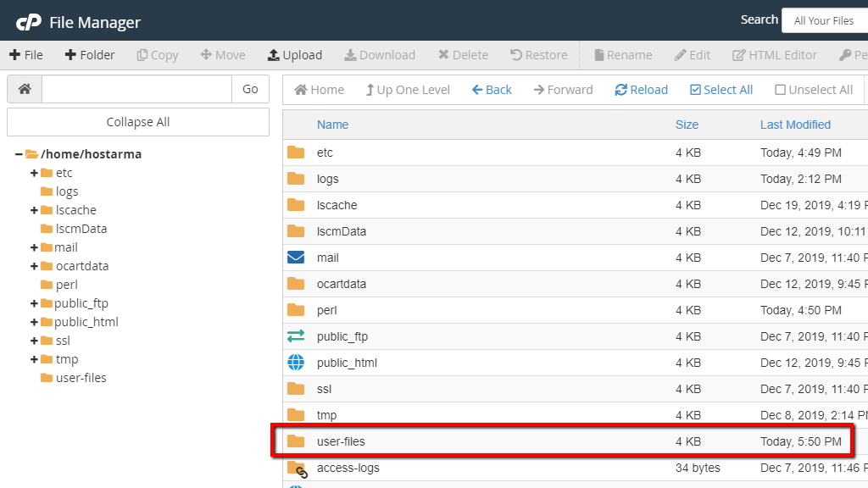Click the Move toolbar button
Image resolution: width=868 pixels, height=488 pixels.
point(223,55)
